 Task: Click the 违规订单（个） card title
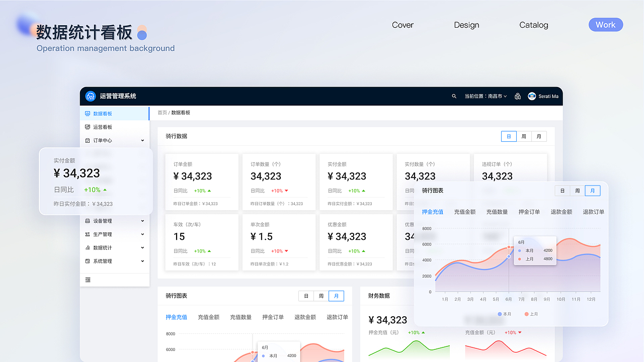[497, 164]
